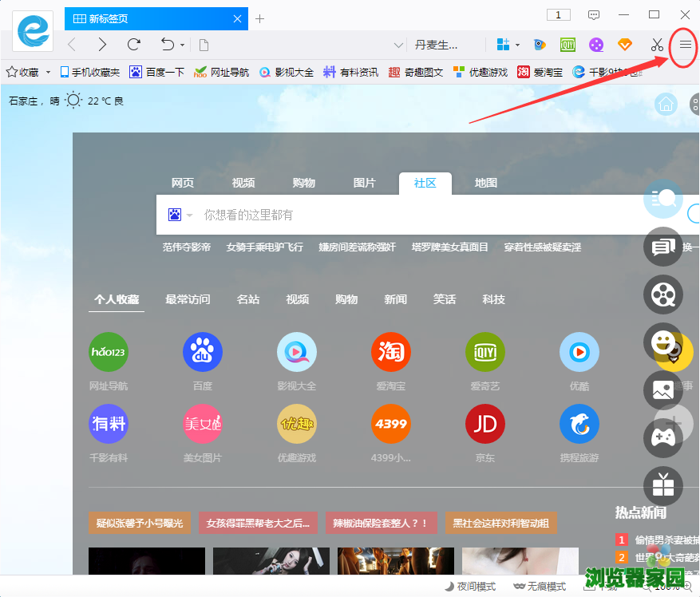Image resolution: width=700 pixels, height=597 pixels.
Task: Click the parrot toolbar extension icon
Action: [540, 45]
